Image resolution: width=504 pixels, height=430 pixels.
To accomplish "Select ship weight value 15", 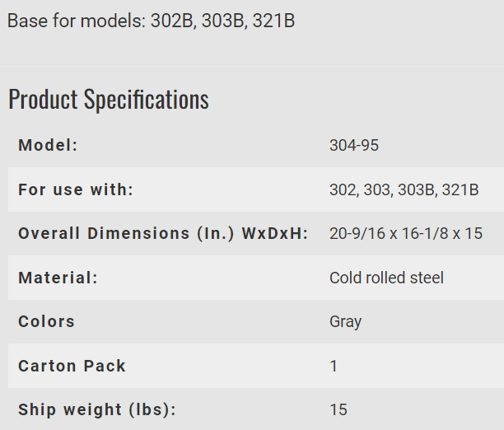I will click(338, 409).
